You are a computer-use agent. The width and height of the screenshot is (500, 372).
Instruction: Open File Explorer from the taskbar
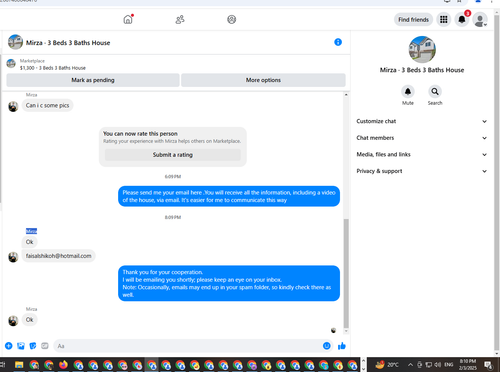pos(19,365)
